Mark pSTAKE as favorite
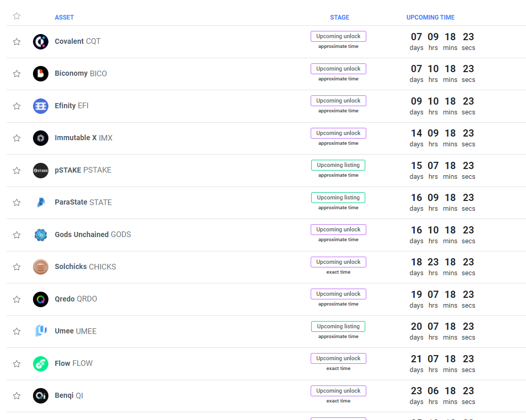The height and width of the screenshot is (420, 526). 17,171
